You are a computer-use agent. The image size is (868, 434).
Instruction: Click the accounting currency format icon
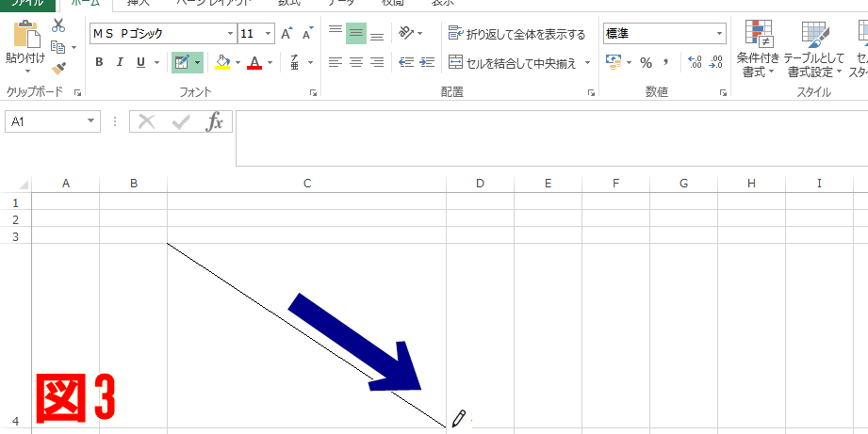[x=614, y=62]
